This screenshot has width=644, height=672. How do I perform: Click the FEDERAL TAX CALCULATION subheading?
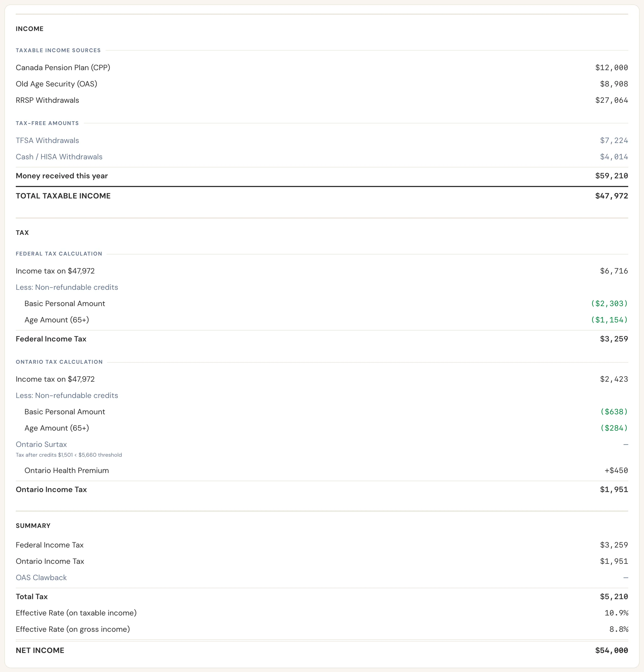pos(59,254)
